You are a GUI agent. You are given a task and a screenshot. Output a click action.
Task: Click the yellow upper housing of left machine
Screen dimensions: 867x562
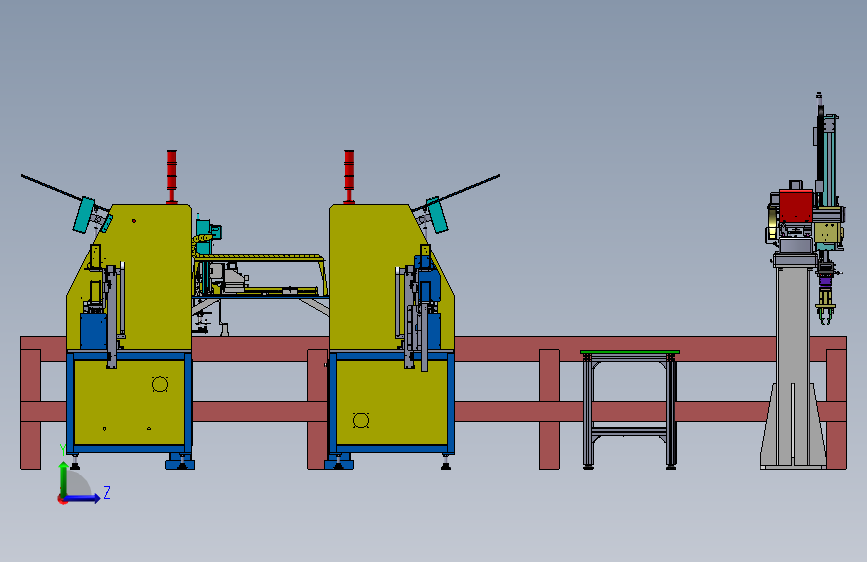pos(149,277)
